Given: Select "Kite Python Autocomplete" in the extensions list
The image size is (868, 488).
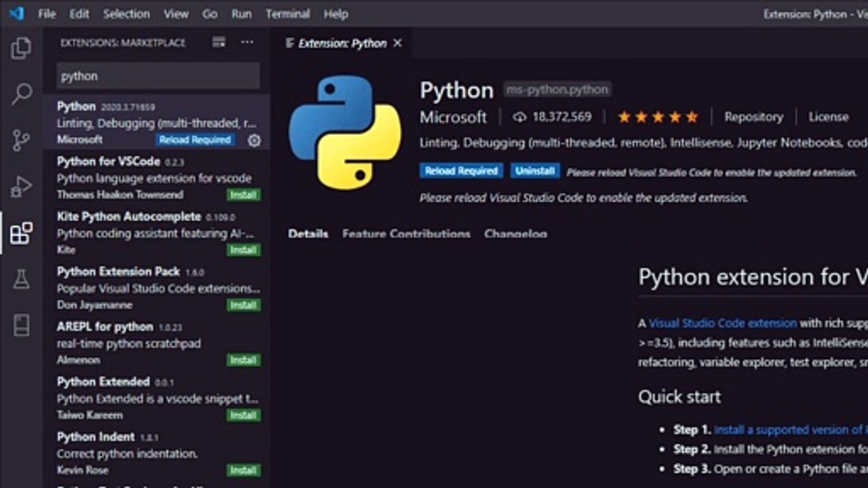Looking at the screenshot, I should tap(129, 216).
